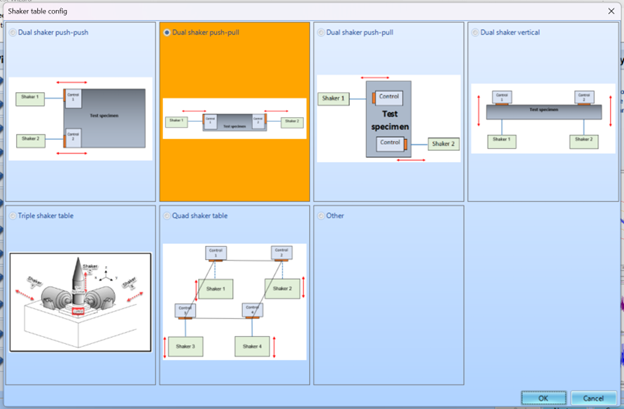
Task: Click Shaker 2 box in the tall specimen diagram
Action: [x=444, y=144]
